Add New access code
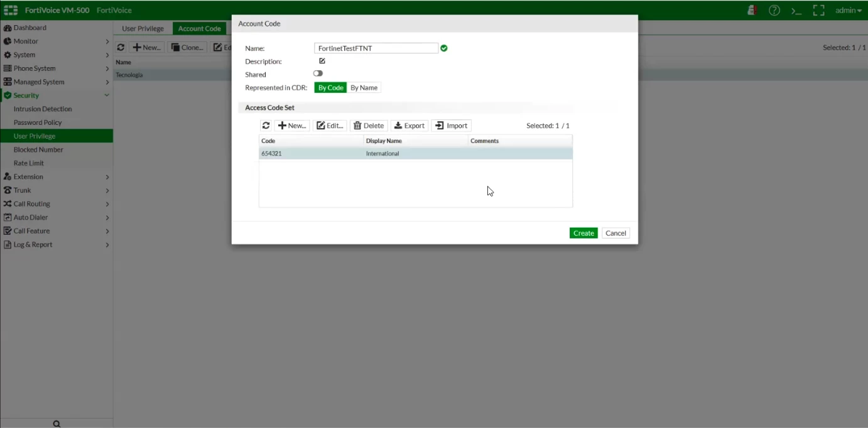This screenshot has width=868, height=428. click(x=292, y=126)
